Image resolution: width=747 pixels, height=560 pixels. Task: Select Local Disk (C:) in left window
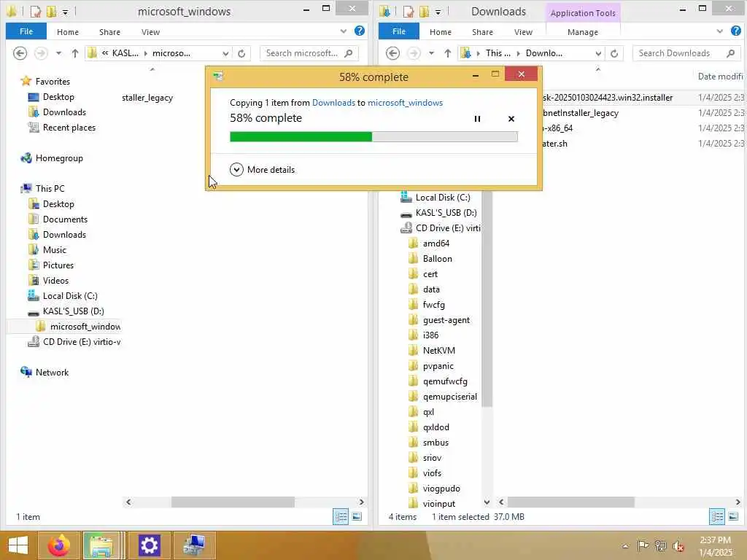(63, 296)
